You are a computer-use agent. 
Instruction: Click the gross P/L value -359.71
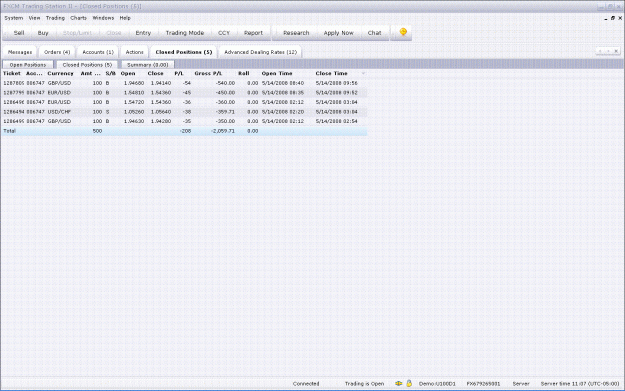pyautogui.click(x=225, y=112)
